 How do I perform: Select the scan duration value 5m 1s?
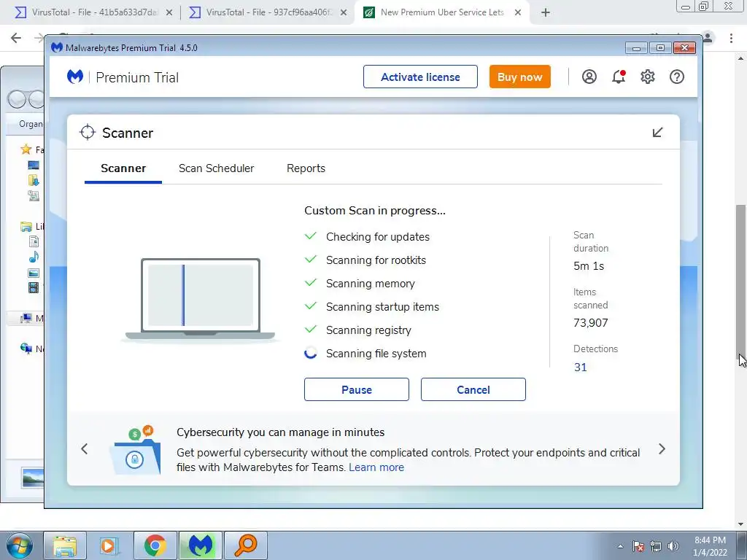click(x=589, y=266)
